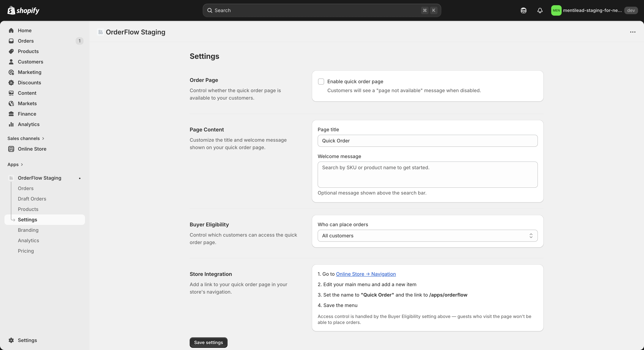Screen dimensions: 644x350
Task: Open the 'Online Store → Navigation' link
Action: point(366,274)
